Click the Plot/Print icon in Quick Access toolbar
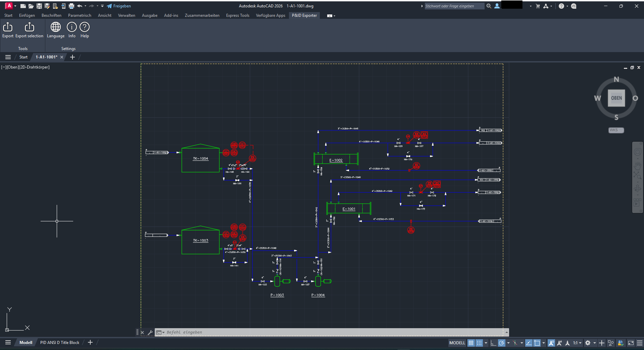The height and width of the screenshot is (350, 644). coord(71,6)
